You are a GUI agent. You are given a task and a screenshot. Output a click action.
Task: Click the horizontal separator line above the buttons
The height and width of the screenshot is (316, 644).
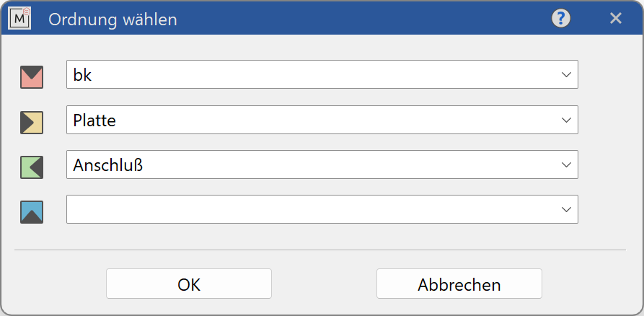pos(320,250)
